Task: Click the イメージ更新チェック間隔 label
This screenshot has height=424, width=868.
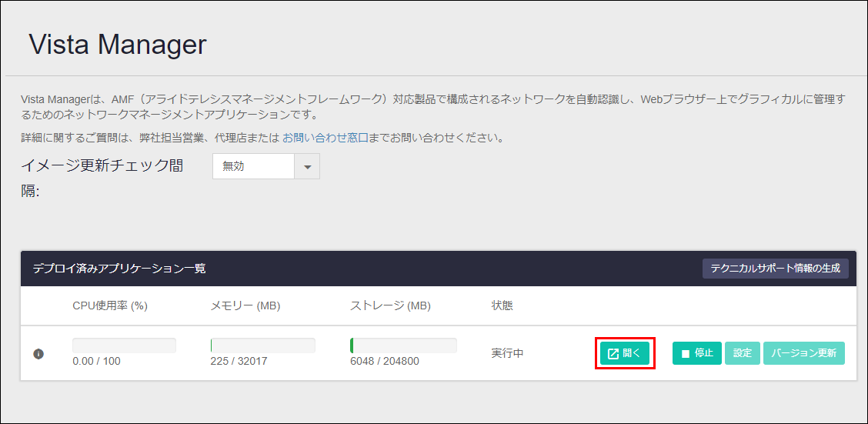Action: (x=102, y=179)
